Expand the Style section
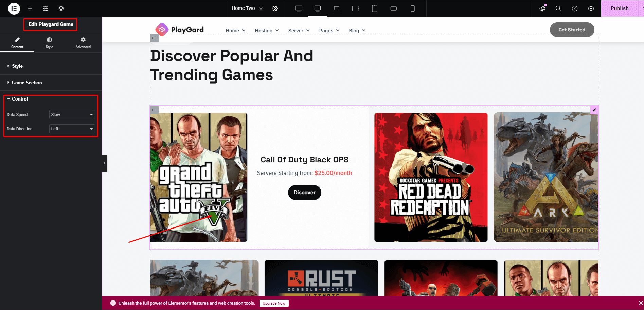644x310 pixels. click(x=51, y=66)
